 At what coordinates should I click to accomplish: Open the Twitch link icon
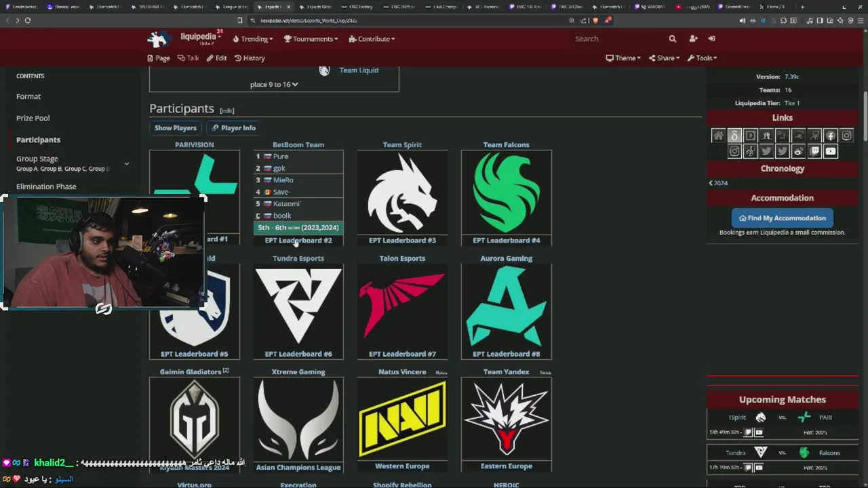pos(814,151)
